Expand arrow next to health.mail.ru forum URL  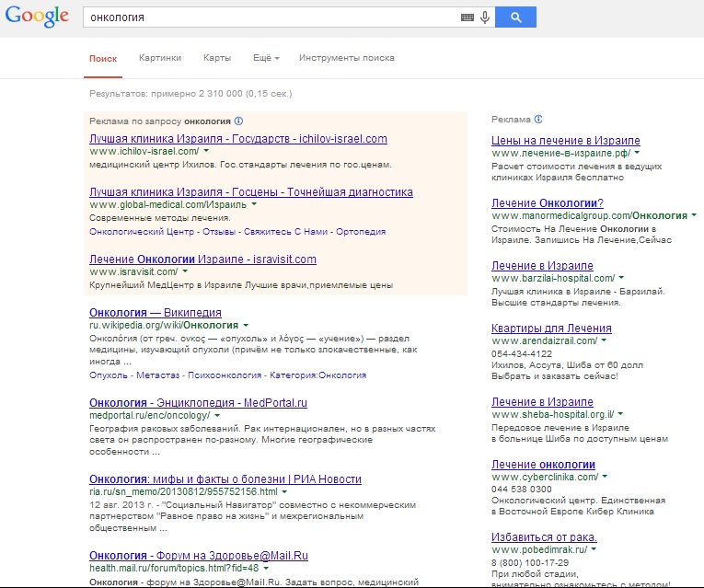[x=266, y=569]
